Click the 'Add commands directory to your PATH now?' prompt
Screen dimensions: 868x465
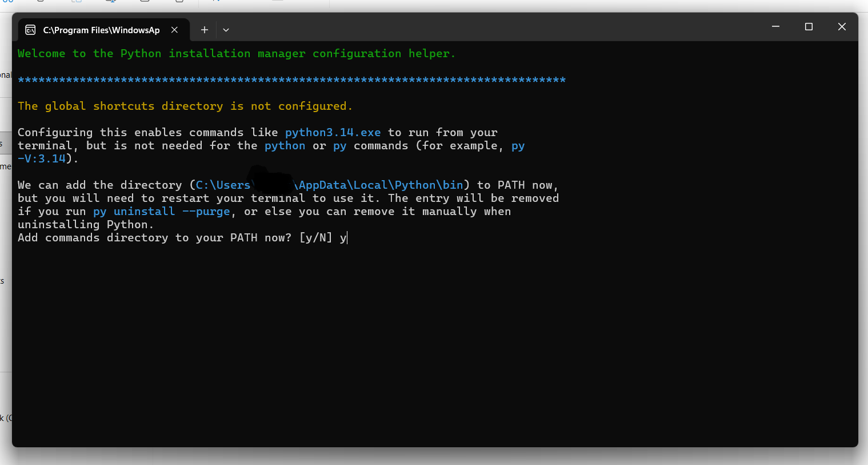pos(175,238)
